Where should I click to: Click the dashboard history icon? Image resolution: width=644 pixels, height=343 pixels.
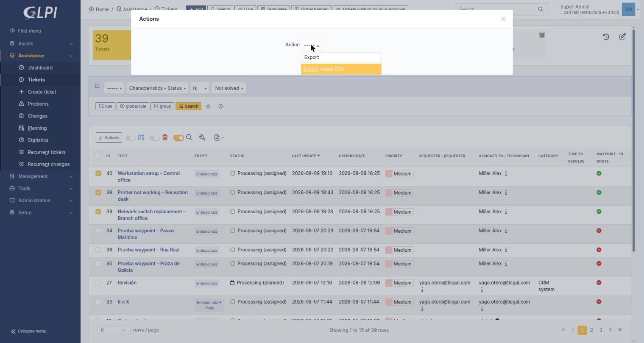606,37
